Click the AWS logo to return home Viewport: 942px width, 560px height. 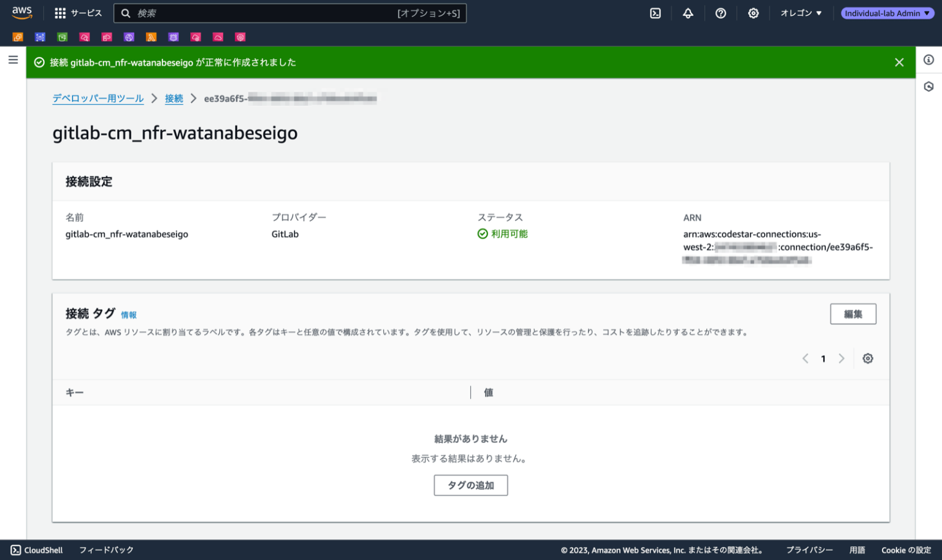tap(21, 12)
